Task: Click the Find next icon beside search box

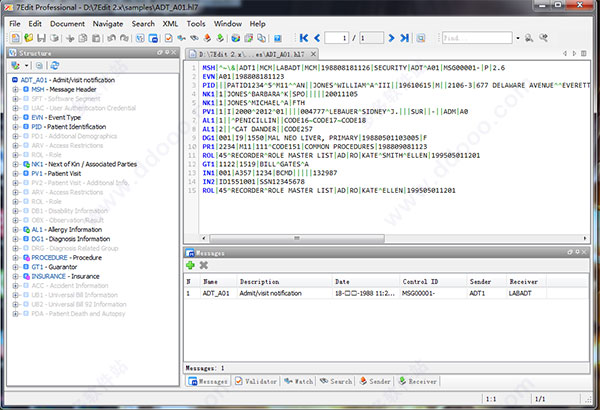Action: tap(529, 38)
